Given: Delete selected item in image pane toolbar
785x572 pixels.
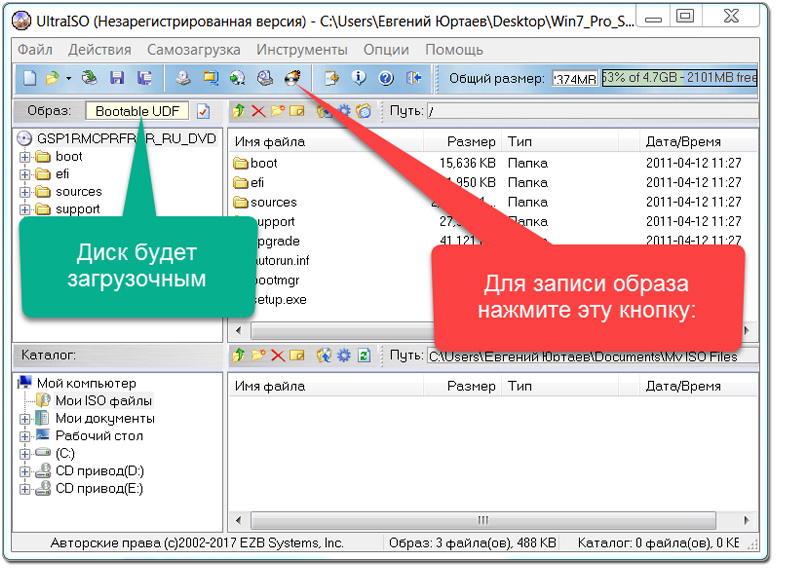Looking at the screenshot, I should (258, 111).
